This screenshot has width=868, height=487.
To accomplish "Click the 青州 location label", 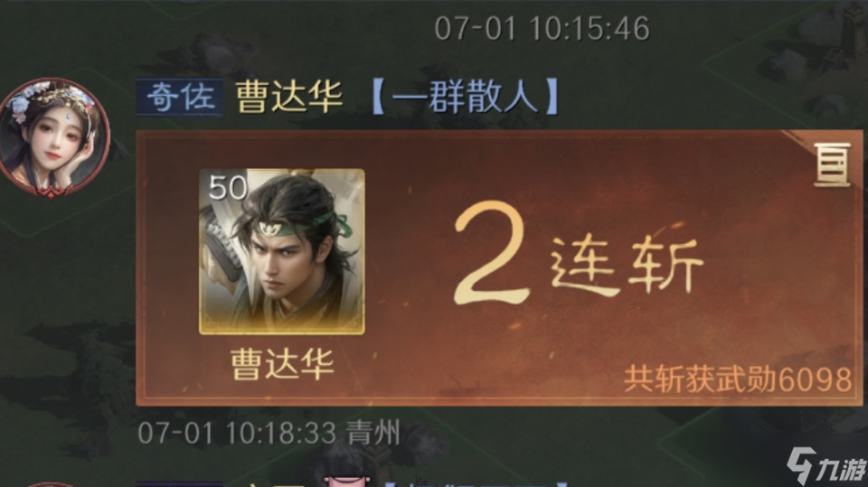I will tap(373, 432).
